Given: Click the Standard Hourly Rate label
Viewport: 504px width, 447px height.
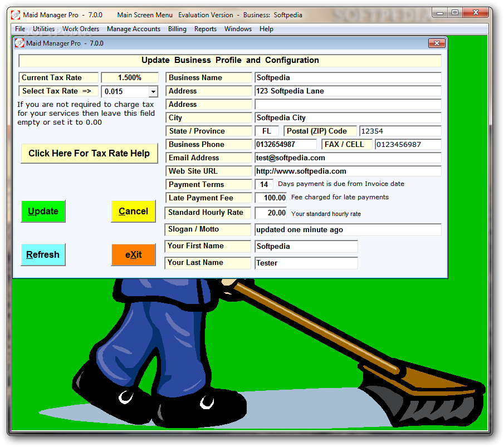Looking at the screenshot, I should (x=208, y=213).
